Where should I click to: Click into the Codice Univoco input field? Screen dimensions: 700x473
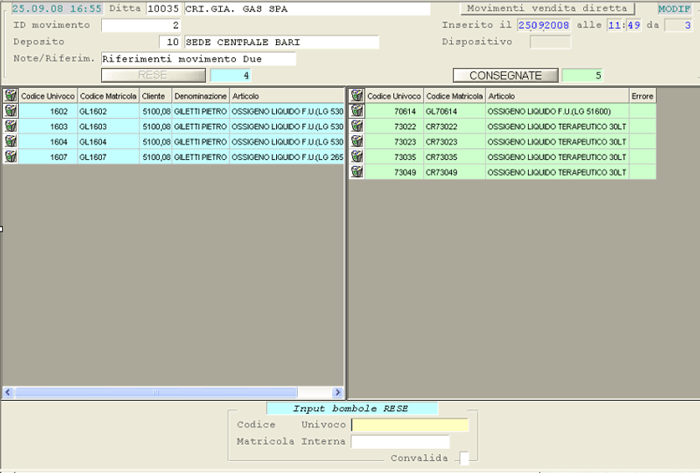point(409,425)
